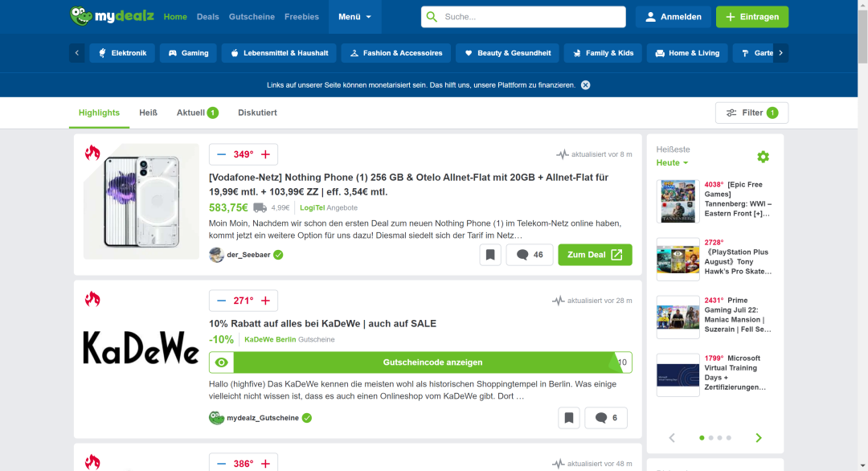The image size is (868, 471).
Task: Bookmark the KaDeWe voucher deal
Action: coord(568,418)
